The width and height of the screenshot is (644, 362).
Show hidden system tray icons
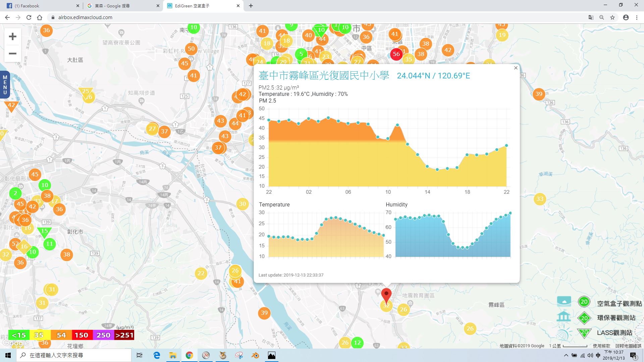(566, 355)
